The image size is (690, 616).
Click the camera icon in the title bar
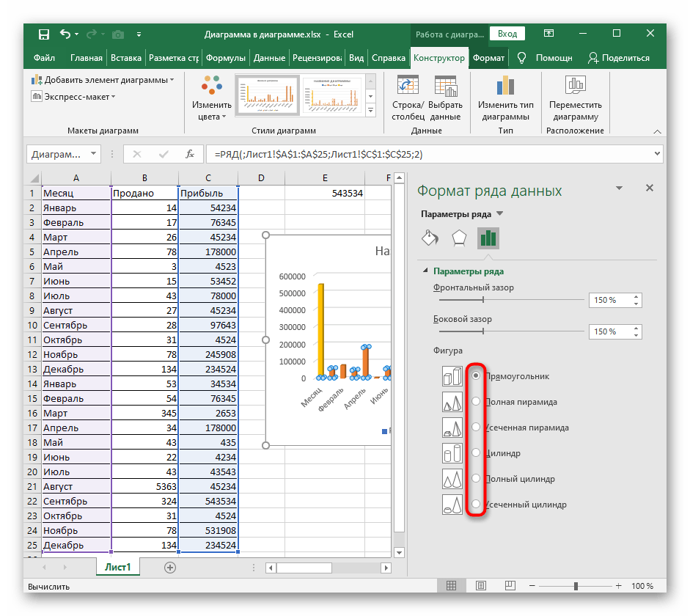coord(118,34)
